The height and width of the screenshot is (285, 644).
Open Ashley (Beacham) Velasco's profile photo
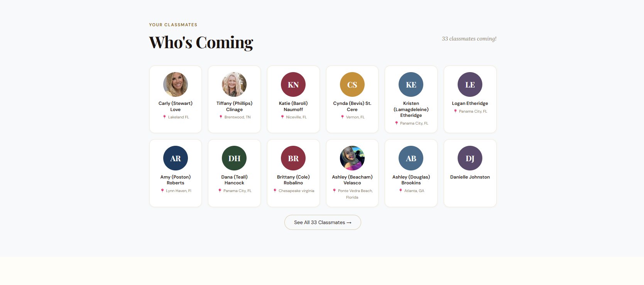pos(352,158)
